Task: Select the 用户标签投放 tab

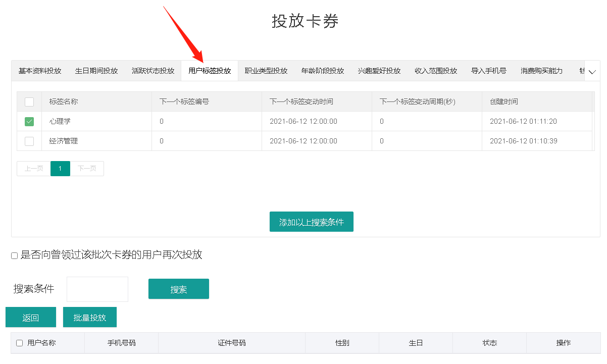Action: (210, 71)
